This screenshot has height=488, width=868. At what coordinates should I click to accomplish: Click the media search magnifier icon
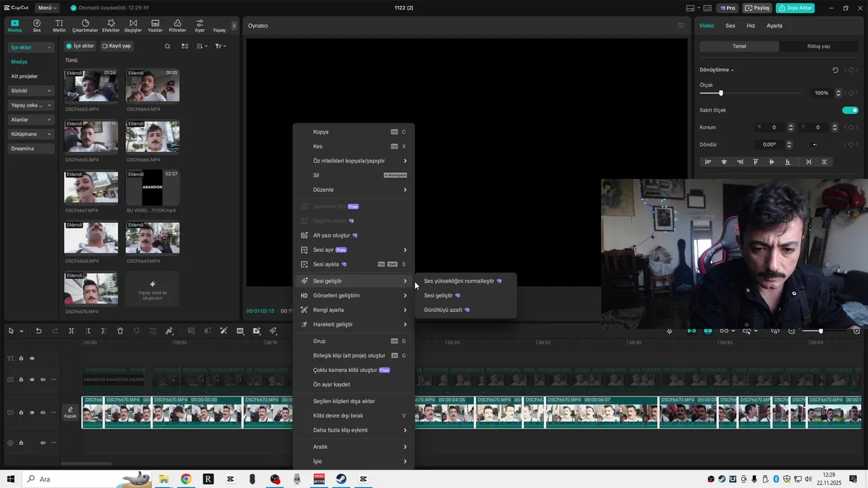[x=167, y=46]
